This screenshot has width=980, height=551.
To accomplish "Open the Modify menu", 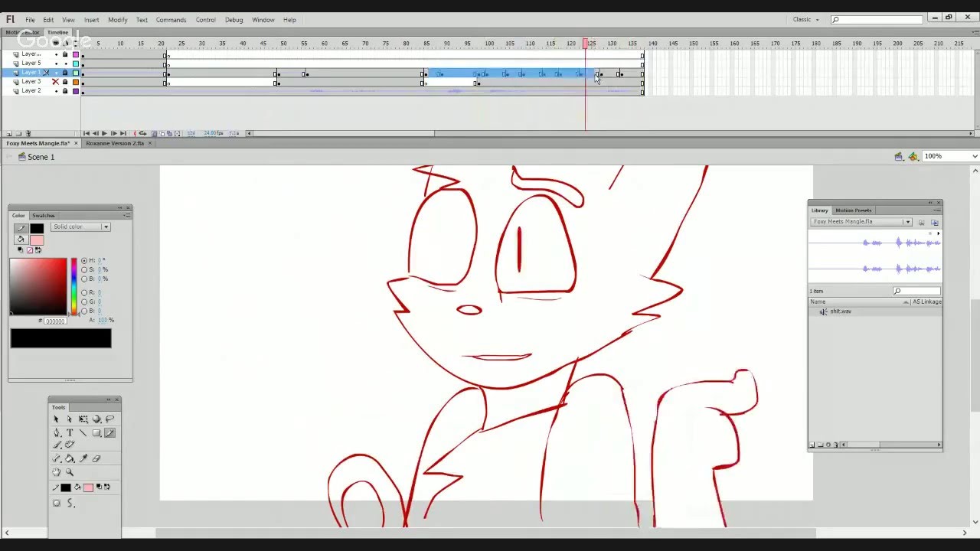I will (118, 20).
